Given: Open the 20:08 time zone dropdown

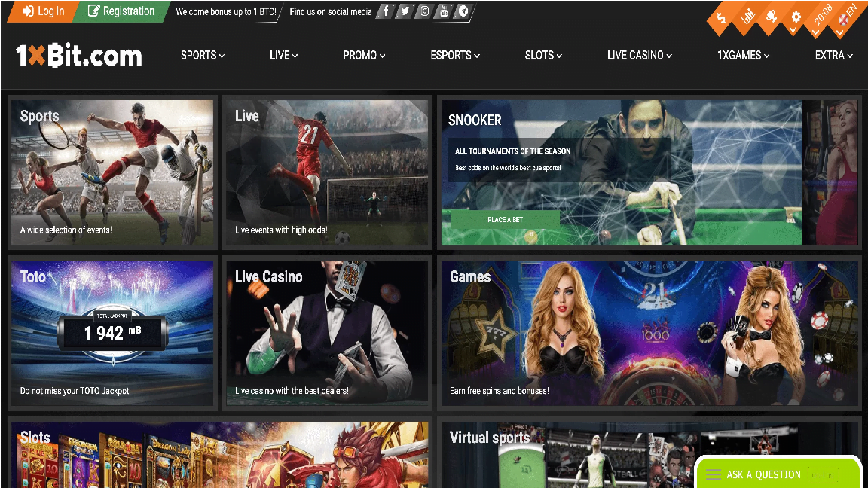Looking at the screenshot, I should tap(822, 16).
